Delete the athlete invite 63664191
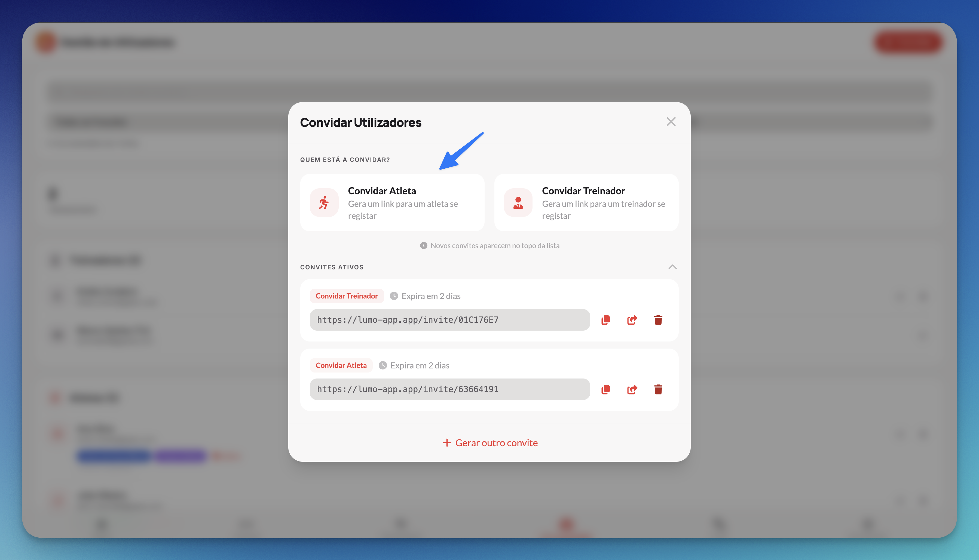Image resolution: width=979 pixels, height=560 pixels. 658,389
